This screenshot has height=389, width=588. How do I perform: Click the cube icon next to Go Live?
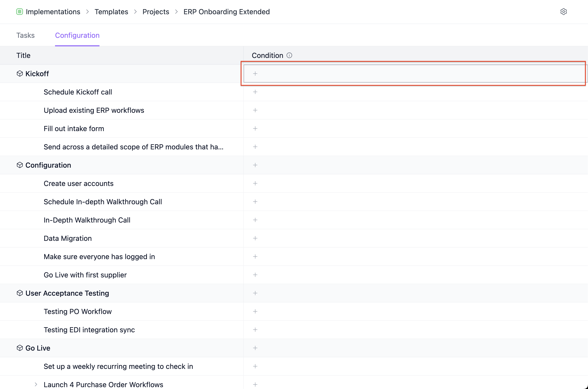click(19, 348)
